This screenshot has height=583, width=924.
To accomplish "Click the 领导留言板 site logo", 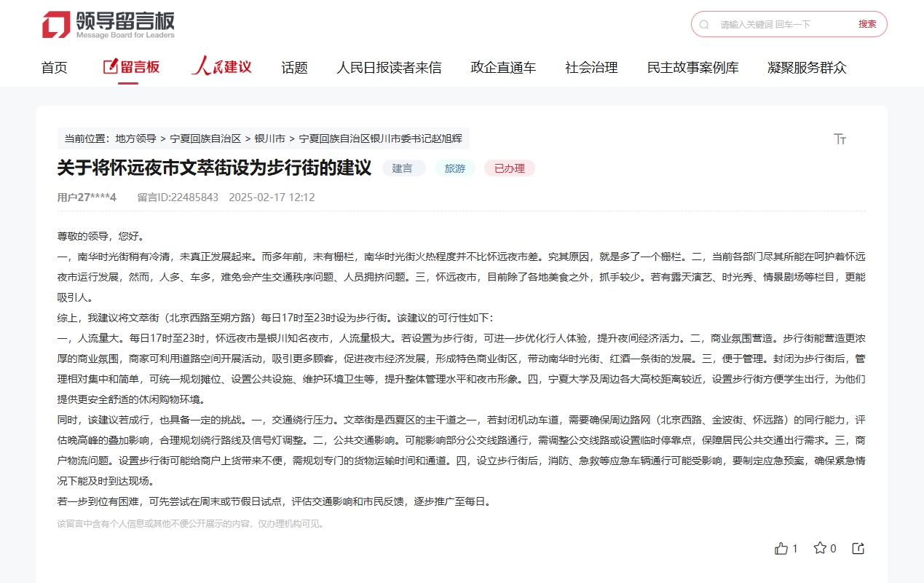I will [108, 25].
